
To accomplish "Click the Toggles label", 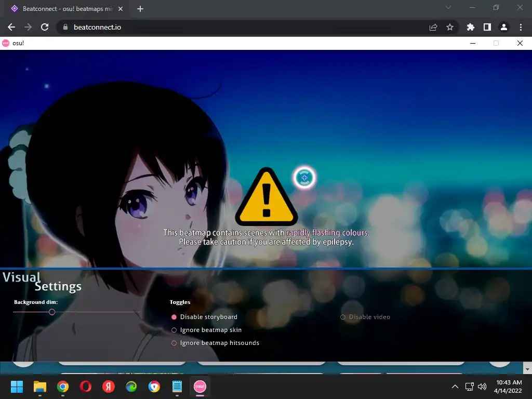I will pyautogui.click(x=180, y=302).
